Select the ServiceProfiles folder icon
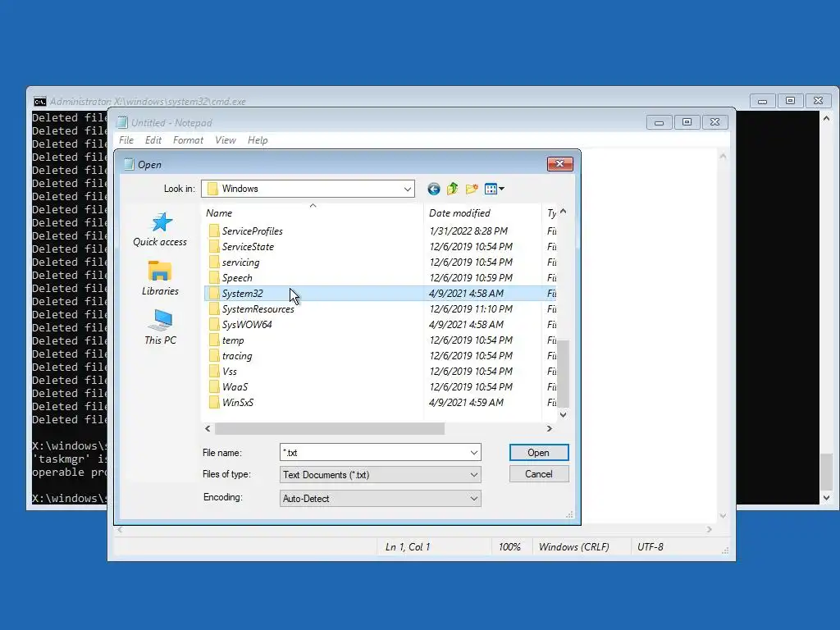Screen dimensions: 840x630 pyautogui.click(x=214, y=231)
